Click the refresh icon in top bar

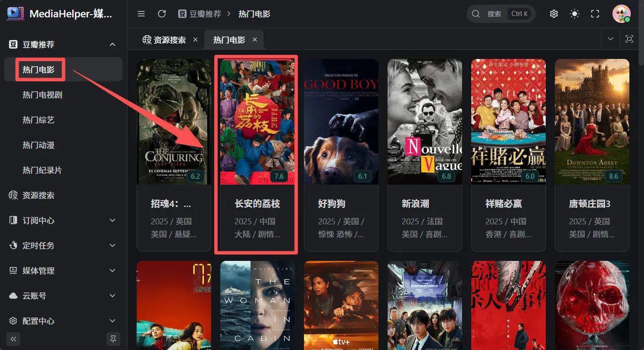162,14
